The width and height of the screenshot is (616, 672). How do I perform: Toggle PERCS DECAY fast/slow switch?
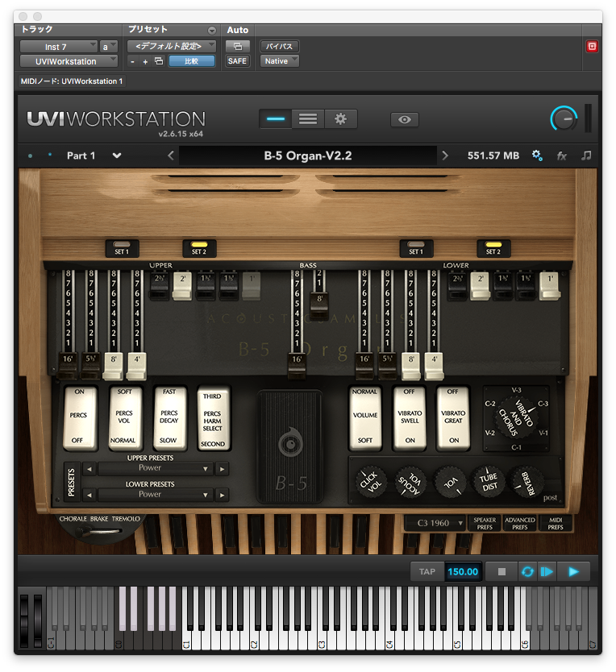(169, 418)
